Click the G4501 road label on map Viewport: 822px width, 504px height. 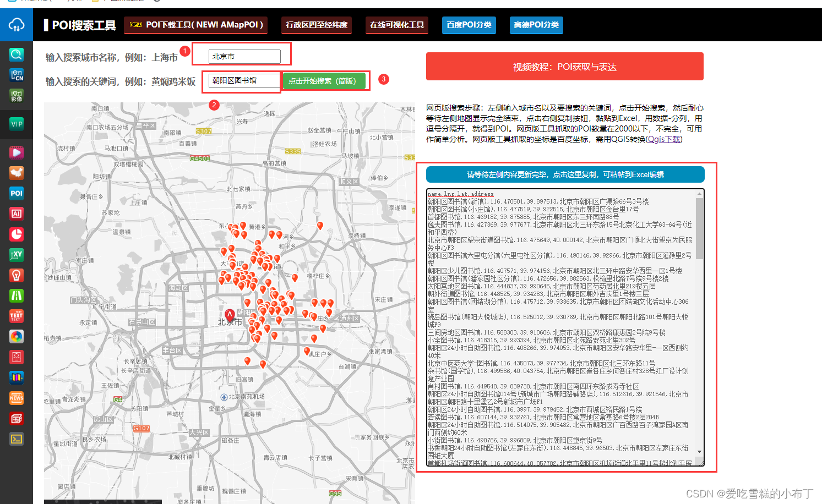[200, 158]
